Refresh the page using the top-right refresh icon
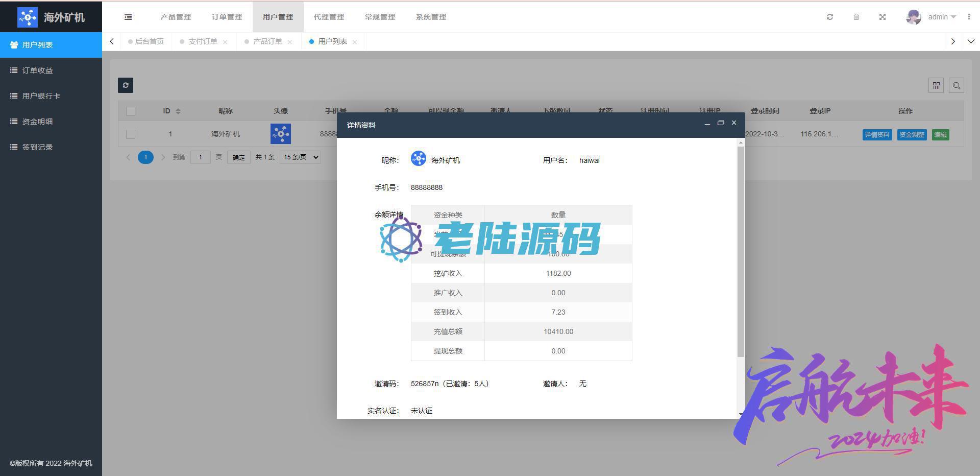The image size is (980, 476). tap(830, 17)
